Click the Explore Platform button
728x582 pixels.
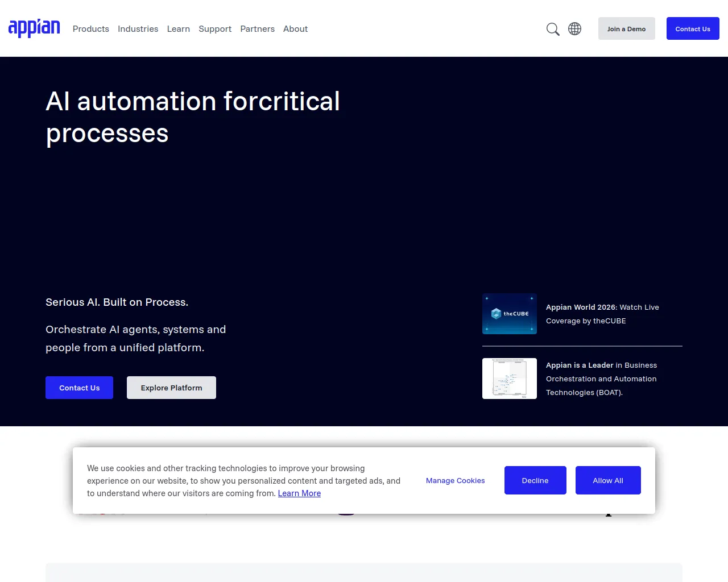[x=171, y=388]
